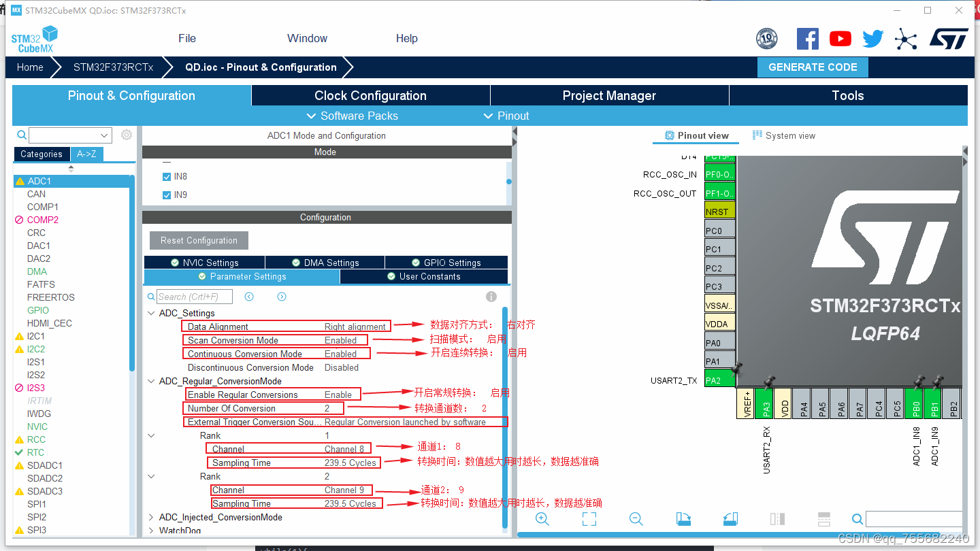The image size is (980, 551).
Task: Fit the chip to the view
Action: click(589, 519)
